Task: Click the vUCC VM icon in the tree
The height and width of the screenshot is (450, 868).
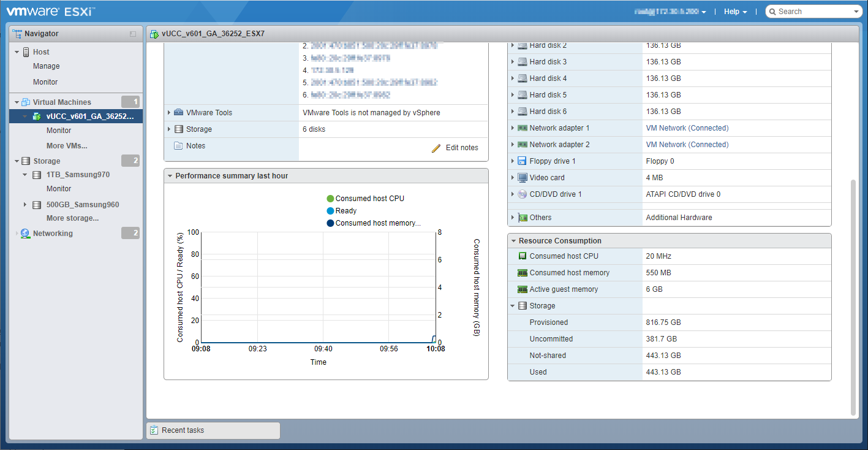Action: click(37, 116)
